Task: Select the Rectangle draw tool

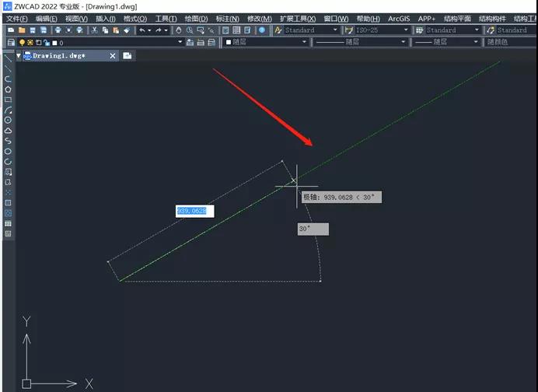Action: (x=8, y=100)
